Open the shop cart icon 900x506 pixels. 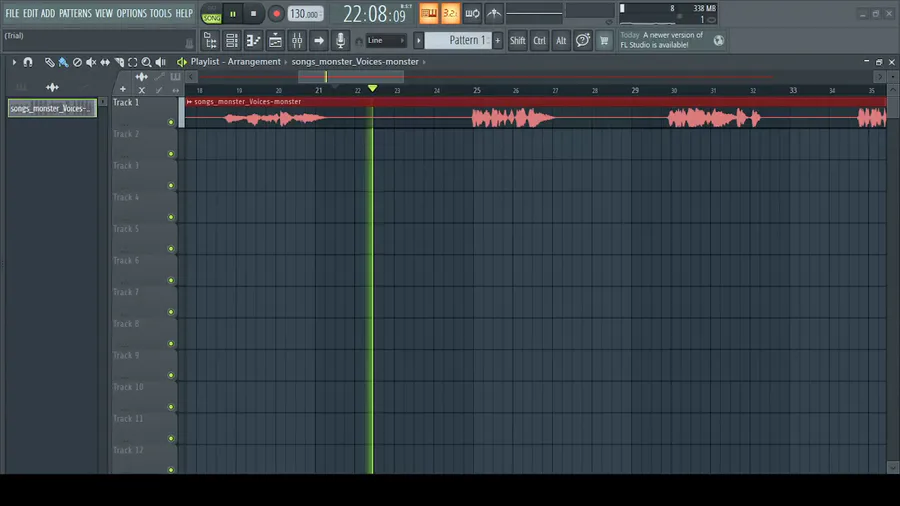(x=604, y=41)
